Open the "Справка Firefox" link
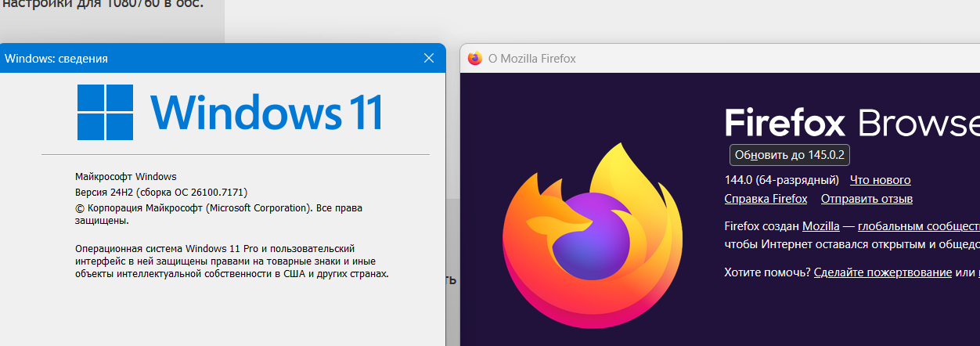Image resolution: width=980 pixels, height=346 pixels. [x=766, y=199]
